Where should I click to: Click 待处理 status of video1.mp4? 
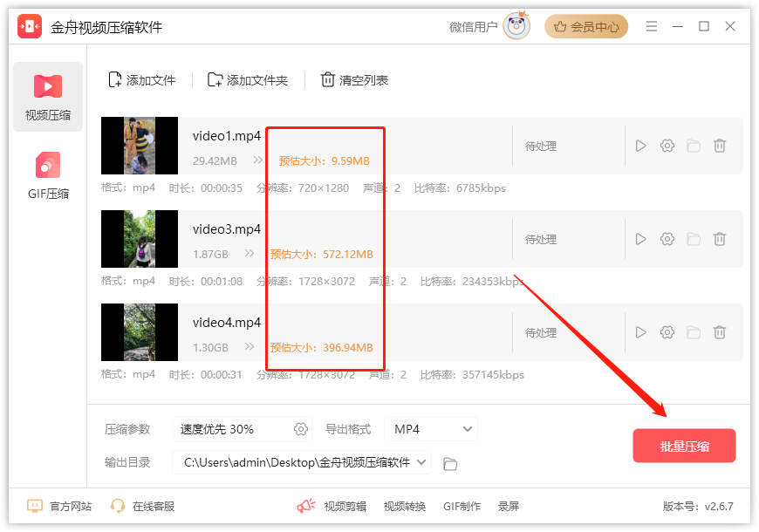541,147
